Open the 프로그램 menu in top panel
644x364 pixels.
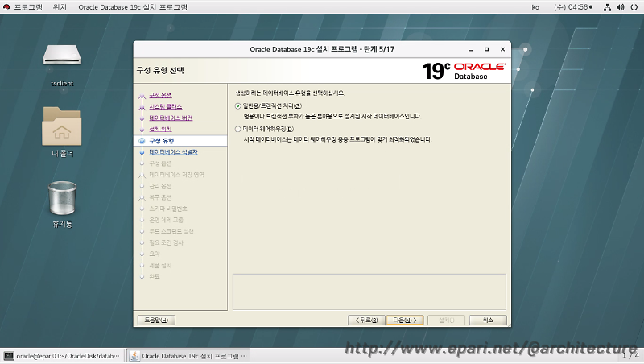click(28, 7)
